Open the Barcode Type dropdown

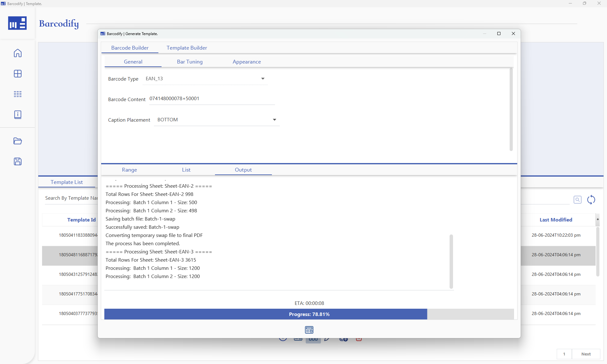click(263, 78)
